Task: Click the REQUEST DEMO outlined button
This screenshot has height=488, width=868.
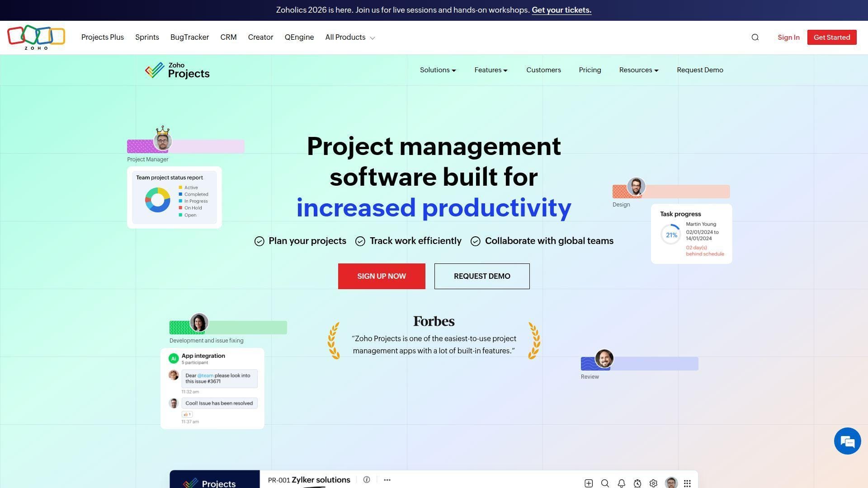Action: click(482, 276)
